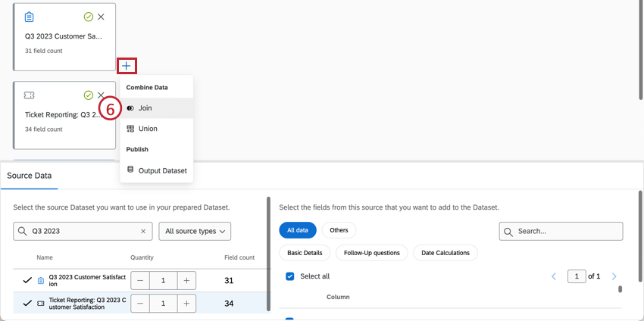
Task: Click survey icon beside Q3 2023 Customer Satisfaction
Action: (41, 281)
